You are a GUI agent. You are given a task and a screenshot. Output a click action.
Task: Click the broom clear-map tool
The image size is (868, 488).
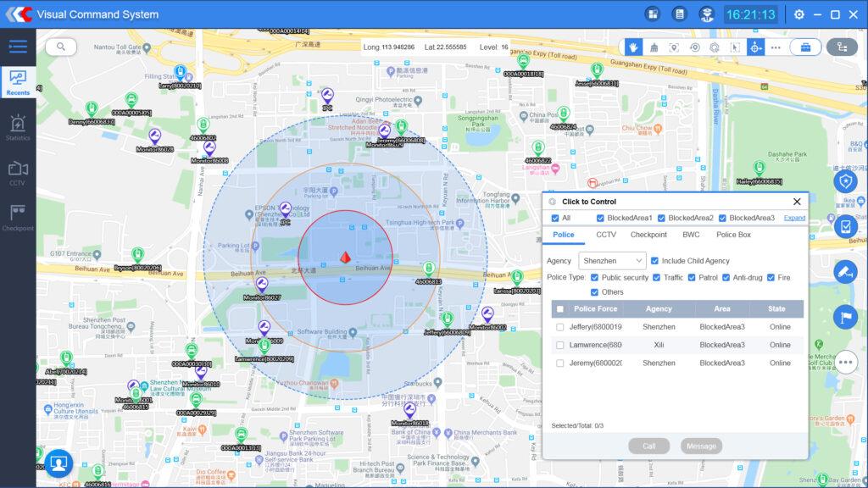pos(653,47)
